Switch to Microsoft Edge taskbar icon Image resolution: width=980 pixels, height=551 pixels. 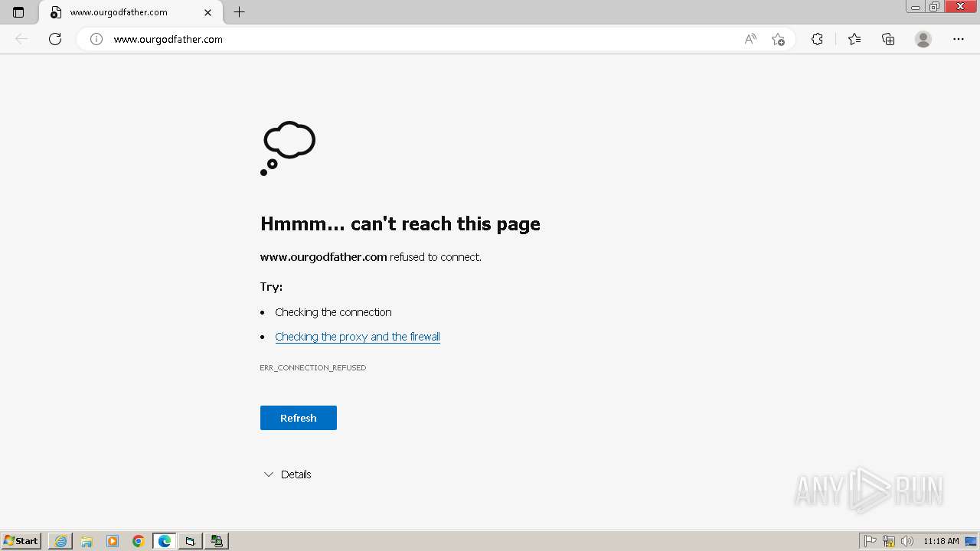coord(165,541)
